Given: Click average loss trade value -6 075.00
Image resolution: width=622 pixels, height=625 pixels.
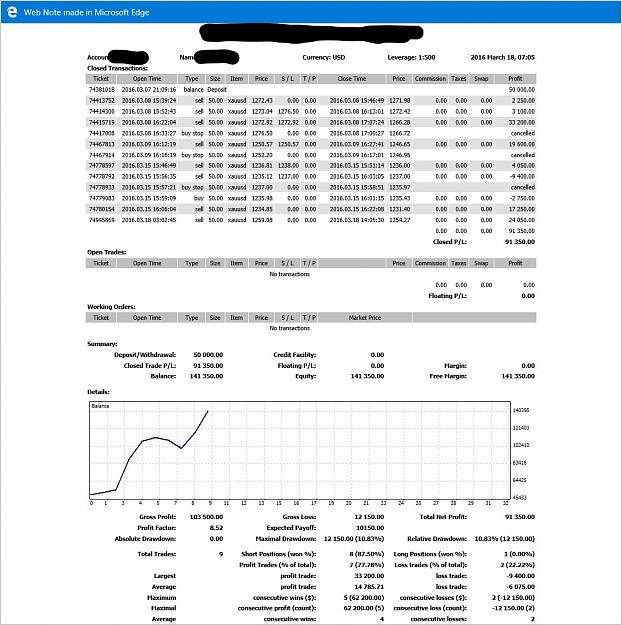Looking at the screenshot, I should point(521,587).
